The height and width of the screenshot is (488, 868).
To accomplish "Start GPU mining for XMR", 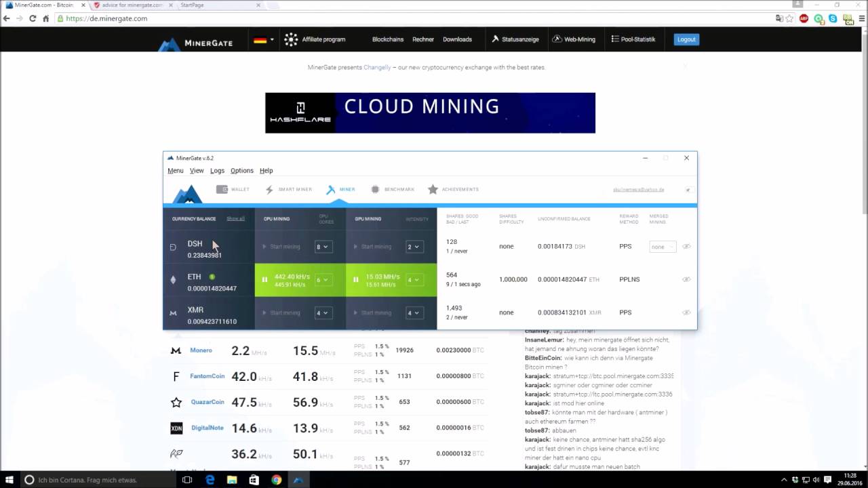I will pos(373,313).
